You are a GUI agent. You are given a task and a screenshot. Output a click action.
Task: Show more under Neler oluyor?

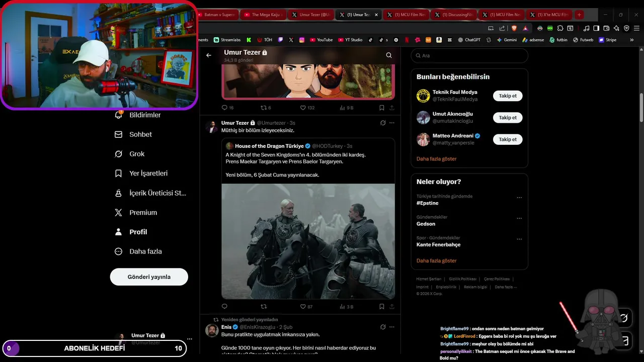(436, 261)
